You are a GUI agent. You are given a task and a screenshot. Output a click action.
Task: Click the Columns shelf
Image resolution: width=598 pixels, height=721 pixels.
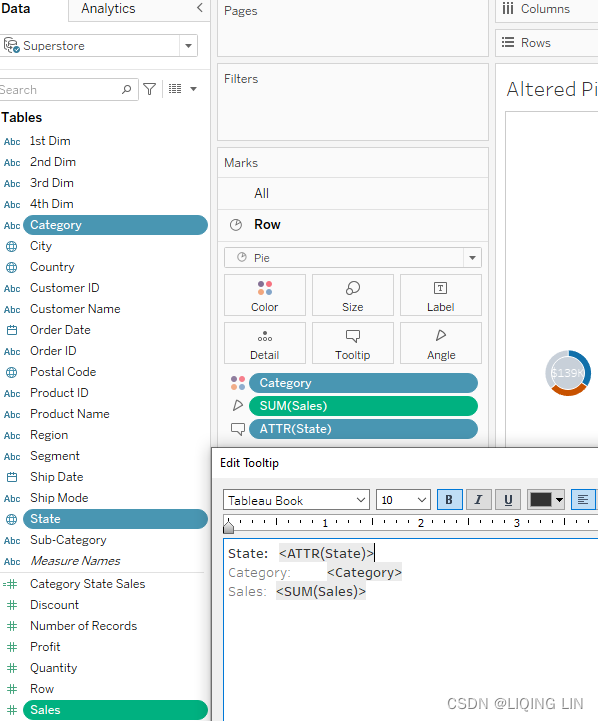click(x=547, y=9)
